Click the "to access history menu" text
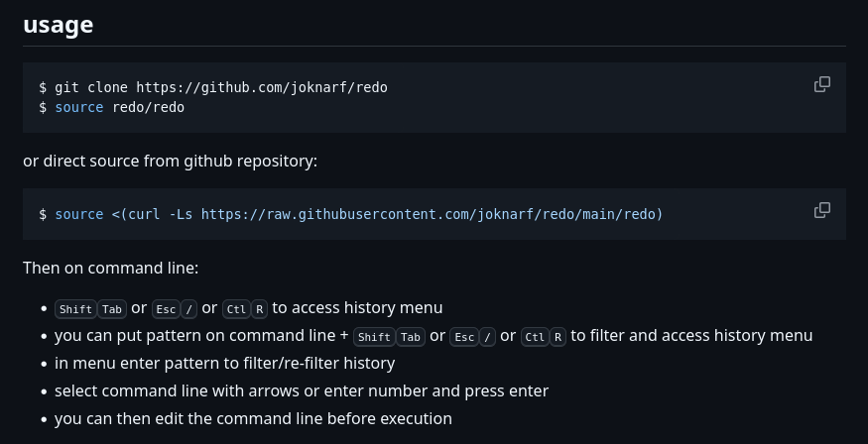 (357, 307)
